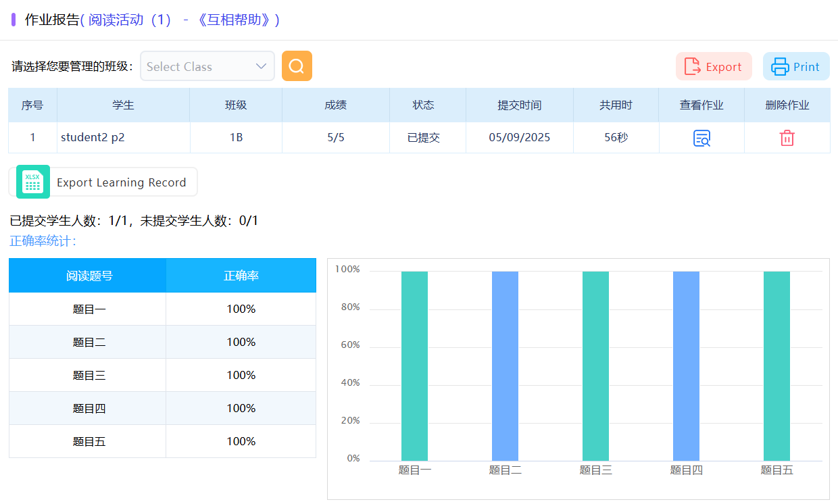Click the orange search magnifier button
The image size is (838, 504).
point(297,66)
